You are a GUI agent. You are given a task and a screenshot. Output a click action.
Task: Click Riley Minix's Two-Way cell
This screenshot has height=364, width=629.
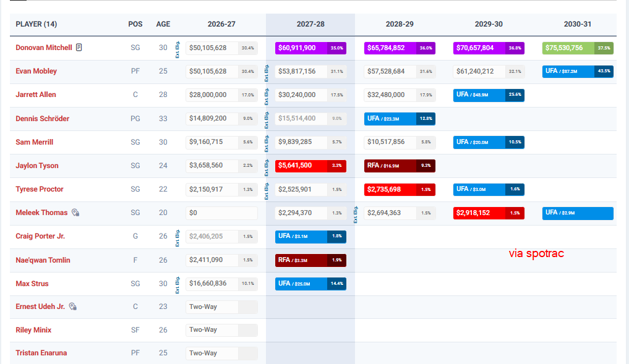221,330
